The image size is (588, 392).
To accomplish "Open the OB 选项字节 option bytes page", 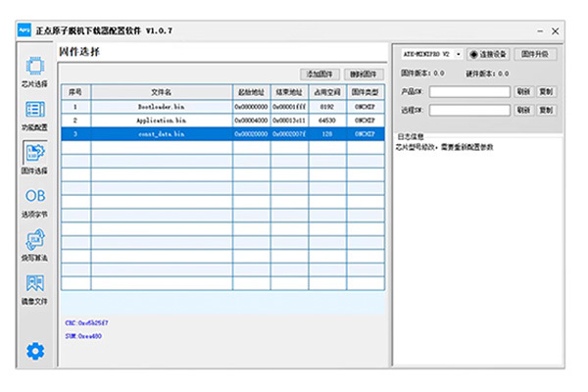I will click(x=34, y=201).
